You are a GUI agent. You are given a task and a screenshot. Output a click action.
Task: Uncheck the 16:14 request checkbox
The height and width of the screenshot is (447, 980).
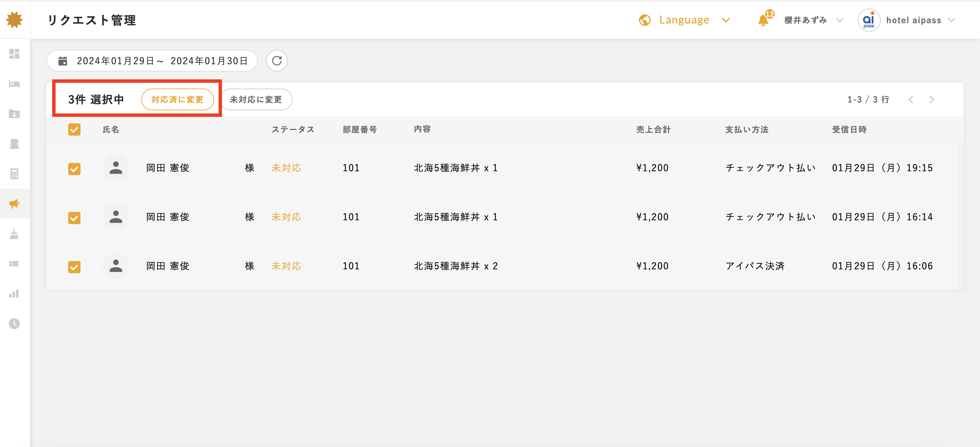click(x=74, y=217)
